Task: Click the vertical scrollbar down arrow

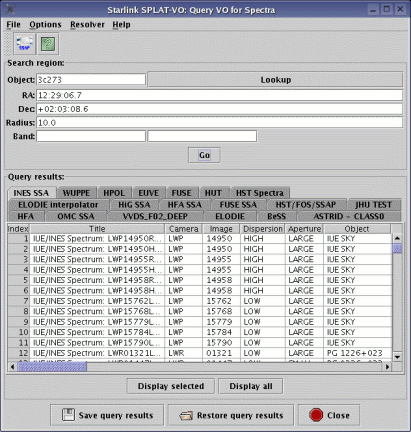Action: coord(397,357)
